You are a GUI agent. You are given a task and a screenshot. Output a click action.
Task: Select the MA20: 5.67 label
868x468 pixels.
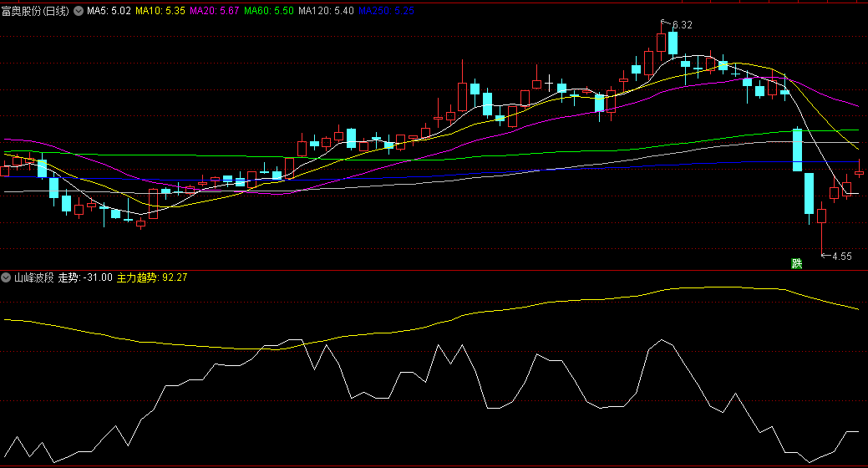(214, 11)
